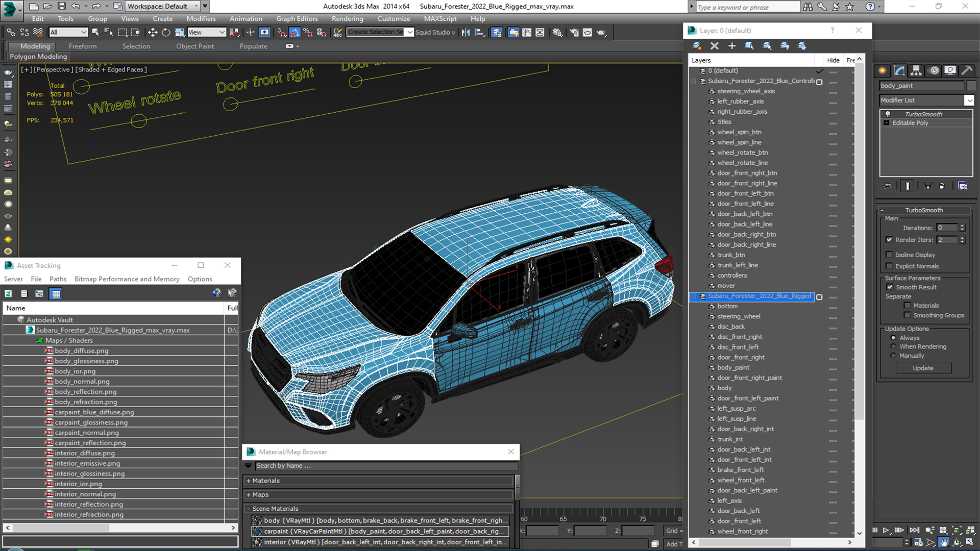Viewport: 980px width, 551px height.
Task: Switch to the Create command panel tab
Action: pyautogui.click(x=883, y=70)
